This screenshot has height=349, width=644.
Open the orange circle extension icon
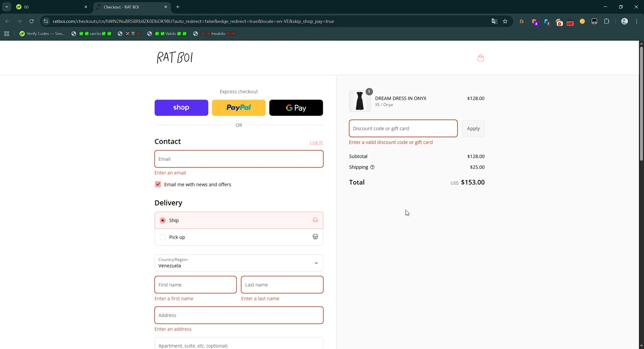582,21
